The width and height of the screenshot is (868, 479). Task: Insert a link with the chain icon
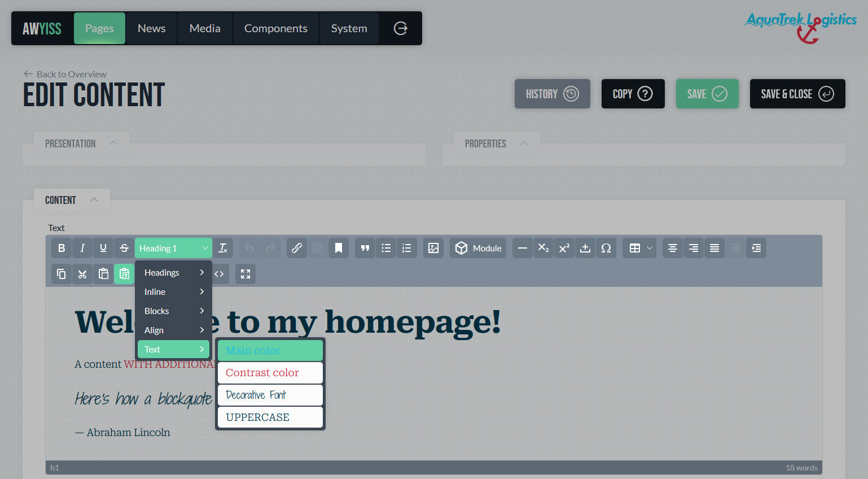coord(296,248)
